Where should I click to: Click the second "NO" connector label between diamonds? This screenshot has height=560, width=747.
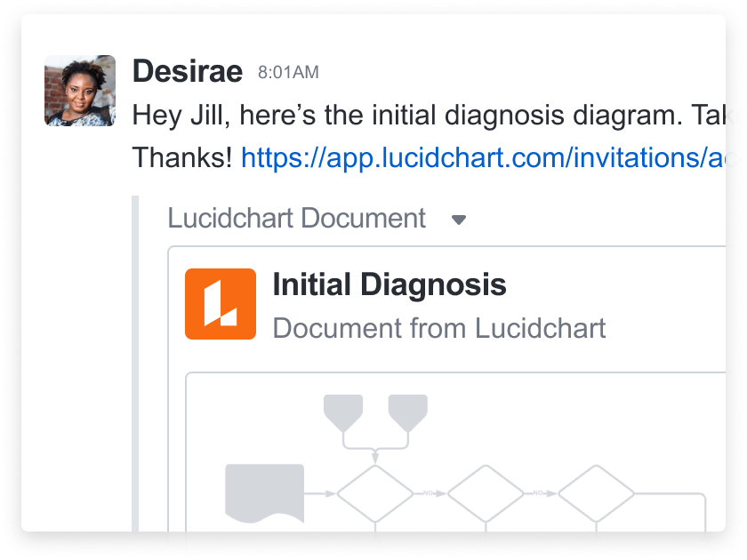tap(538, 492)
